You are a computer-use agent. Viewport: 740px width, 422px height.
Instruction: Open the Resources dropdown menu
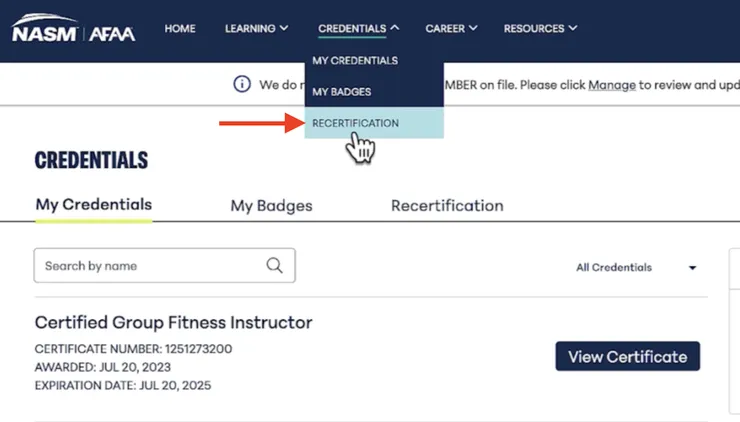point(540,29)
